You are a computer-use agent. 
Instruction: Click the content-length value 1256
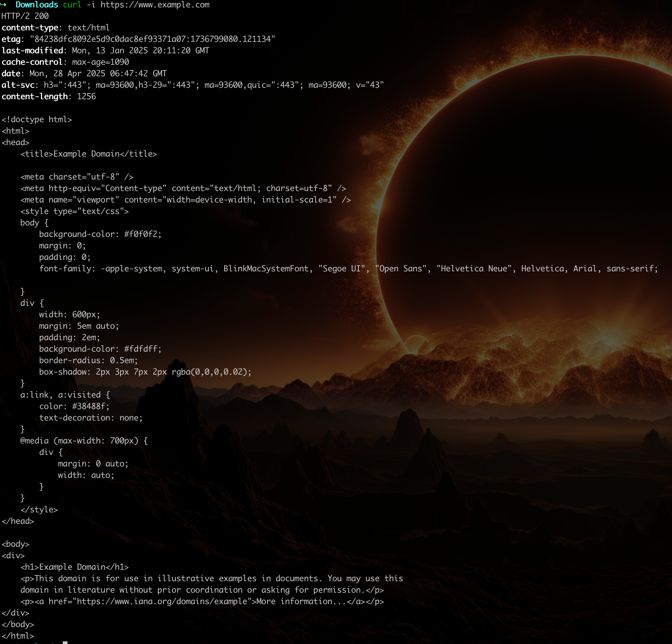pyautogui.click(x=86, y=97)
